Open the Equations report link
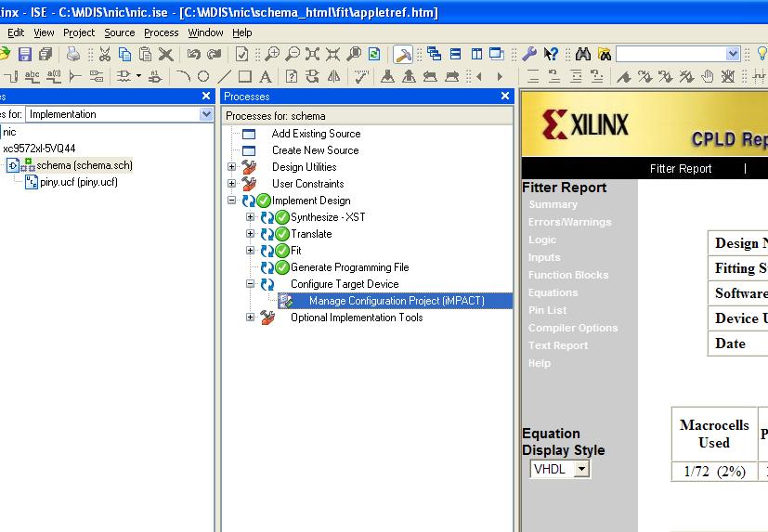This screenshot has width=768, height=532. (553, 292)
